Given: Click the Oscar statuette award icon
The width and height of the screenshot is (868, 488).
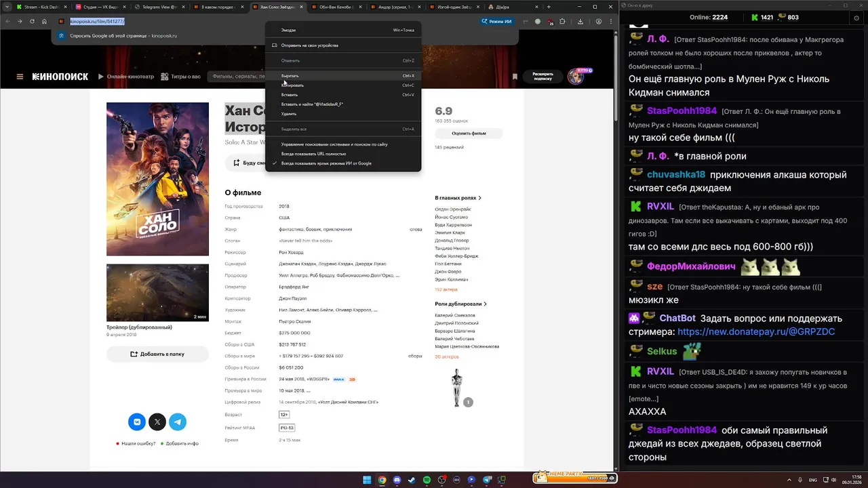Looking at the screenshot, I should [x=457, y=387].
